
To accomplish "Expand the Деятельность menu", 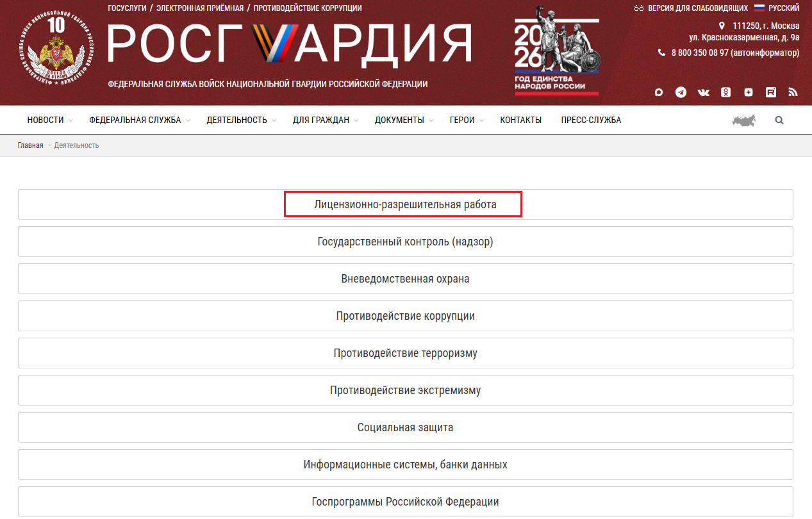I will click(242, 120).
